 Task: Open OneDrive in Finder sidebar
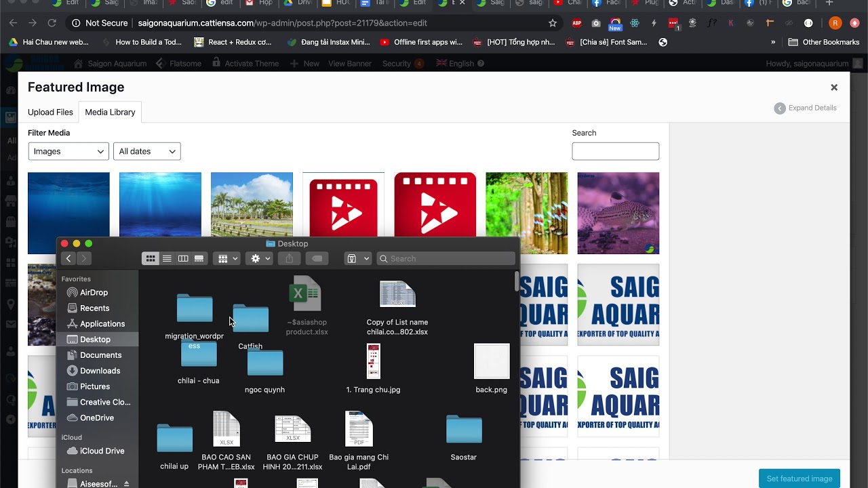(x=98, y=418)
